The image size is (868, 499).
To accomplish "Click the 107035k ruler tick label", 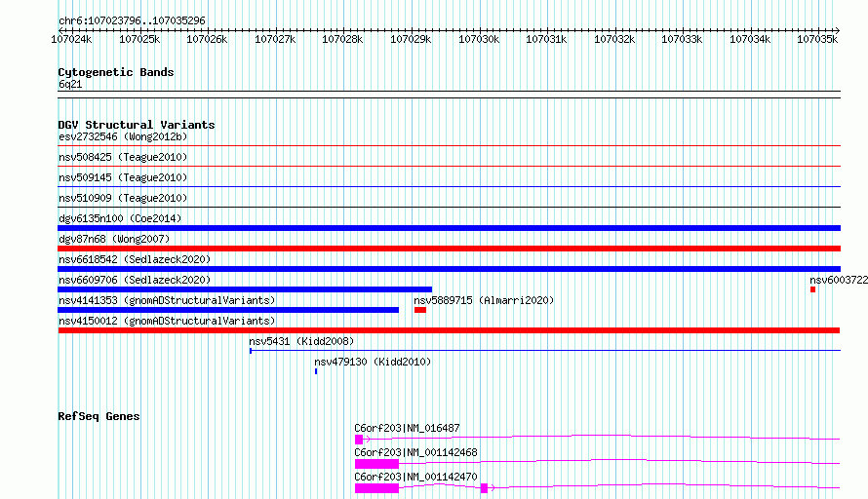I will click(817, 39).
